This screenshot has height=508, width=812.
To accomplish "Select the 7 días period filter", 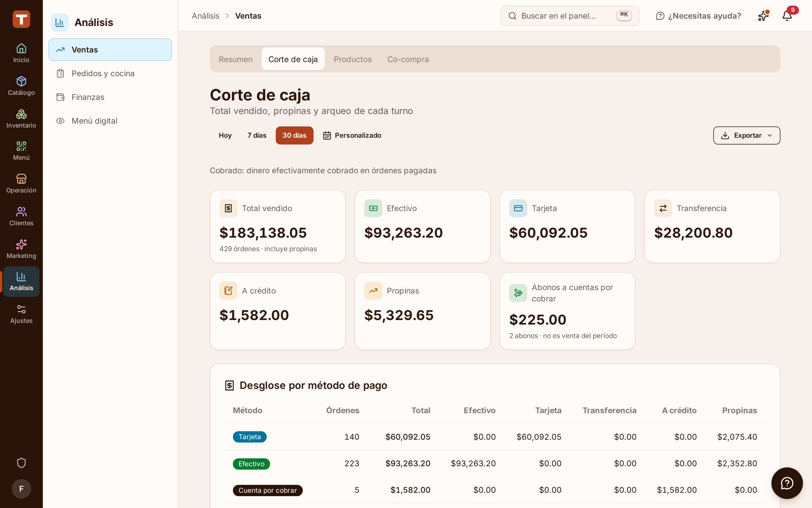I will click(257, 135).
